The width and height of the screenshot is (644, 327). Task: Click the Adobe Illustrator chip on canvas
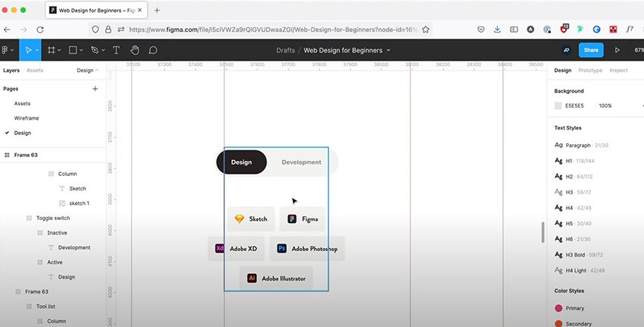pos(276,278)
